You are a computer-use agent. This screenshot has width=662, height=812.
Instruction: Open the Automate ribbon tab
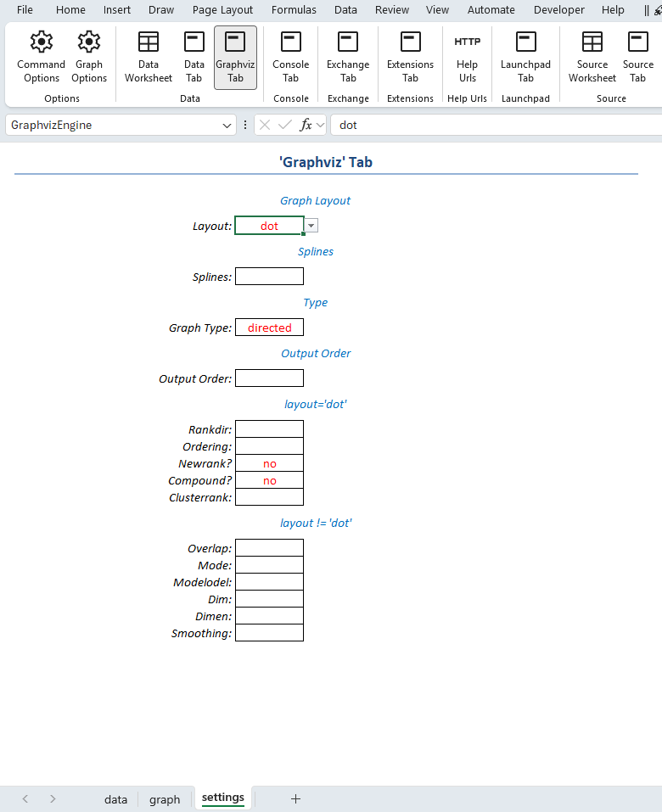tap(491, 10)
